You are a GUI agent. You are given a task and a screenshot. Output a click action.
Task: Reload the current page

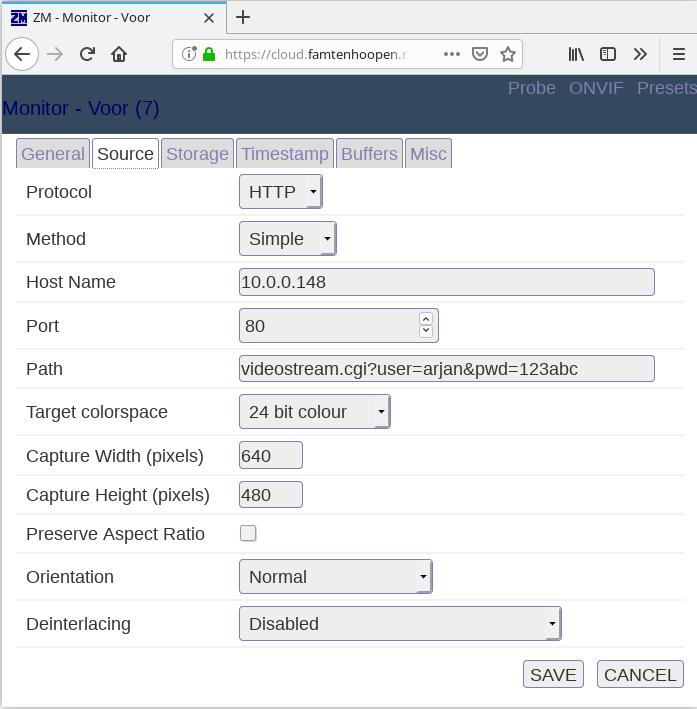[x=87, y=54]
